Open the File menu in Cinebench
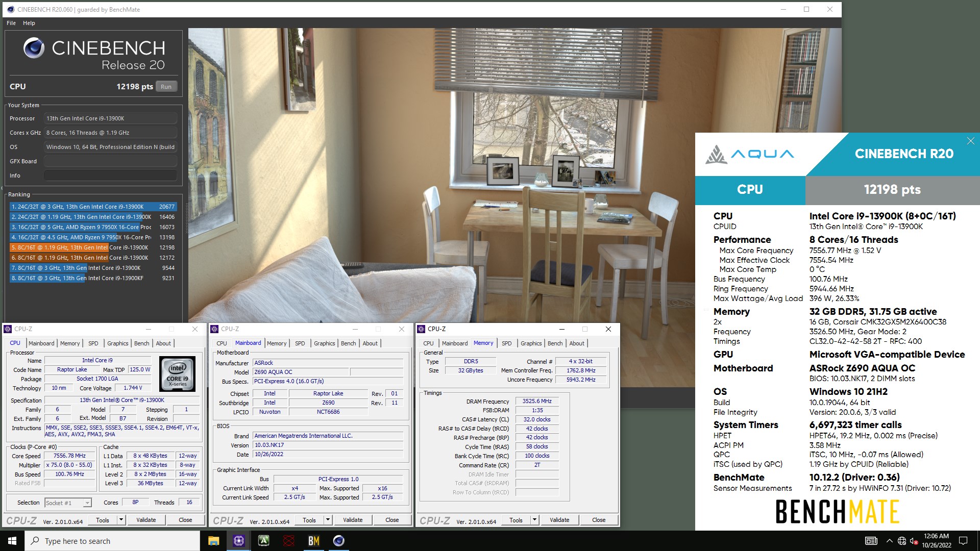980x551 pixels. [x=11, y=23]
